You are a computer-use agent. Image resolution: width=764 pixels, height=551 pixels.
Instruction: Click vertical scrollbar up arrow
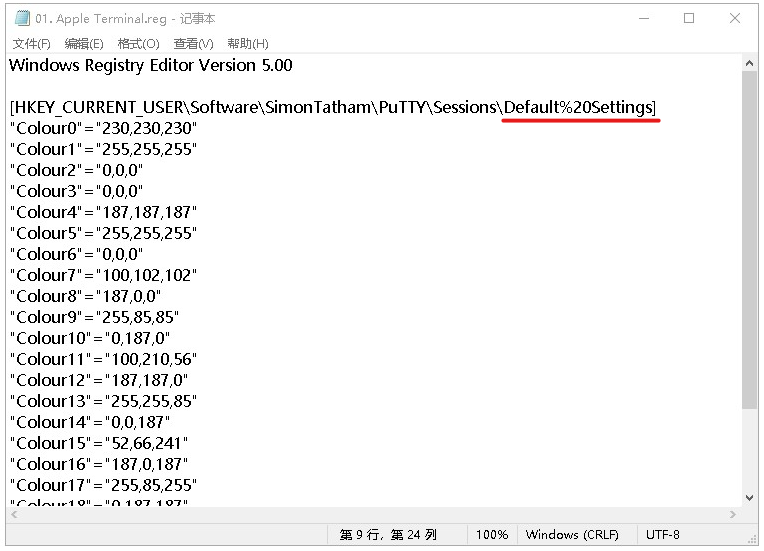point(749,63)
